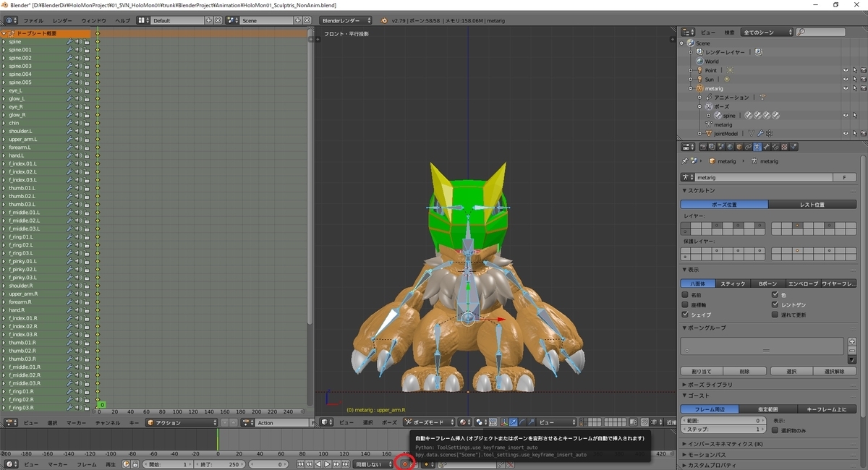The height and width of the screenshot is (470, 868).
Task: Open the timeline editor type selector at bottom left
Action: (12, 464)
